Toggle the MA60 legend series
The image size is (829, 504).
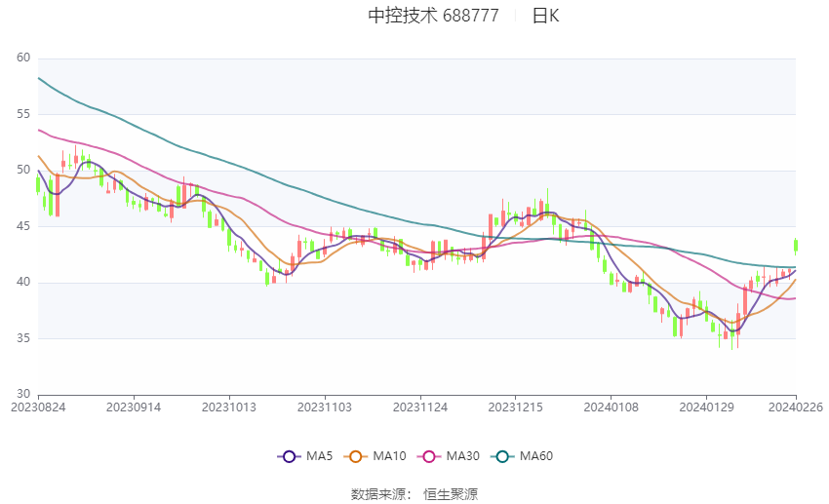click(x=522, y=456)
